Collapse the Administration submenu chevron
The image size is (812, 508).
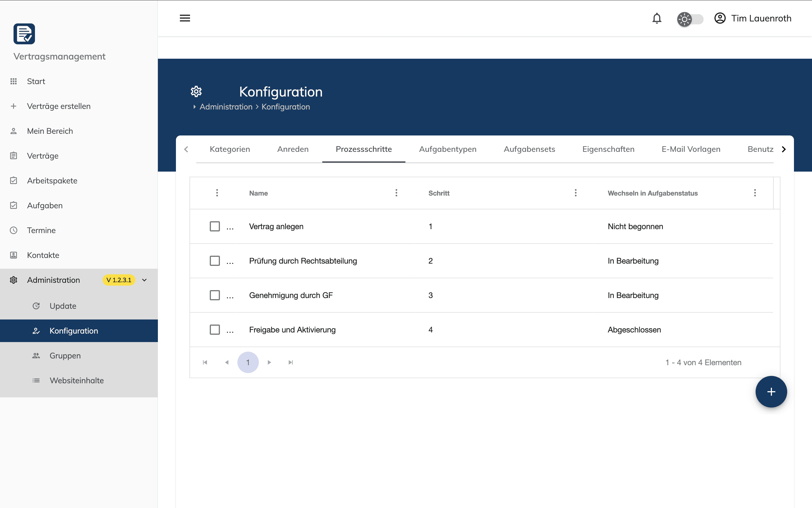[x=145, y=280]
